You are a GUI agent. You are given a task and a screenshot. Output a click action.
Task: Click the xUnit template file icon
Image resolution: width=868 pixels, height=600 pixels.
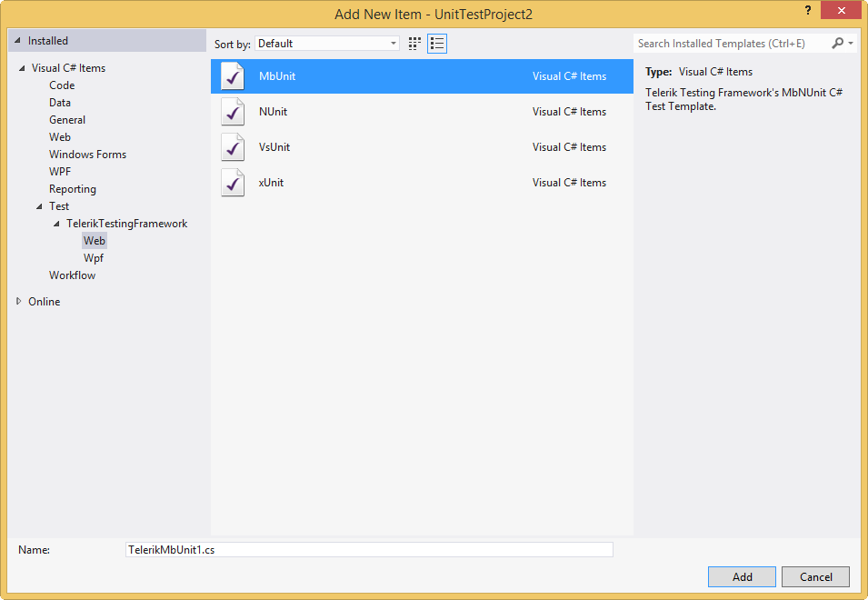(x=233, y=183)
